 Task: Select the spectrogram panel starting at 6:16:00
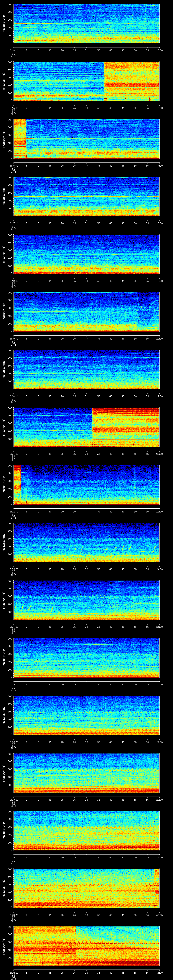click(86, 139)
